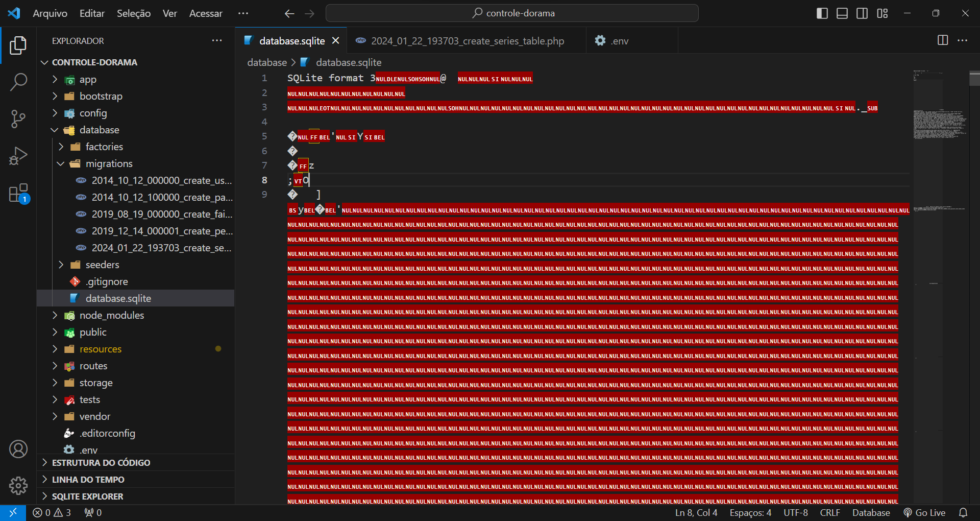Toggle secondary side bar visibility
Image resolution: width=980 pixels, height=521 pixels.
point(862,13)
